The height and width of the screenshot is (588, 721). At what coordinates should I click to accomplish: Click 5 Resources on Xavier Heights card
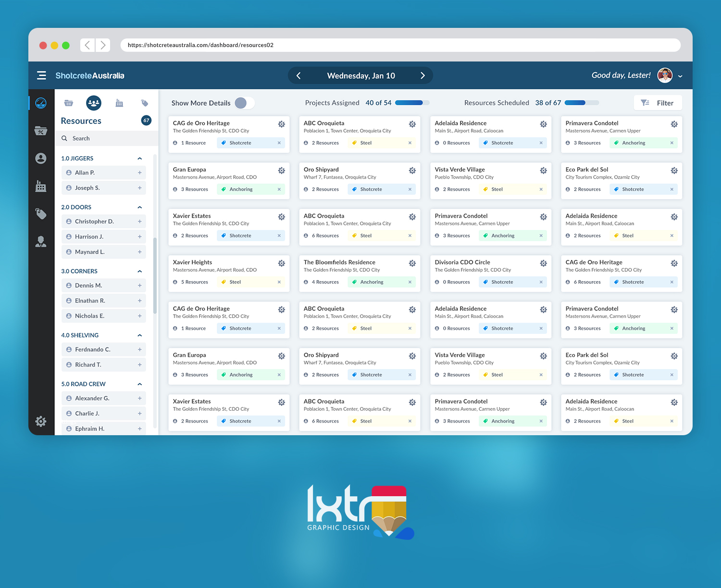pos(190,282)
